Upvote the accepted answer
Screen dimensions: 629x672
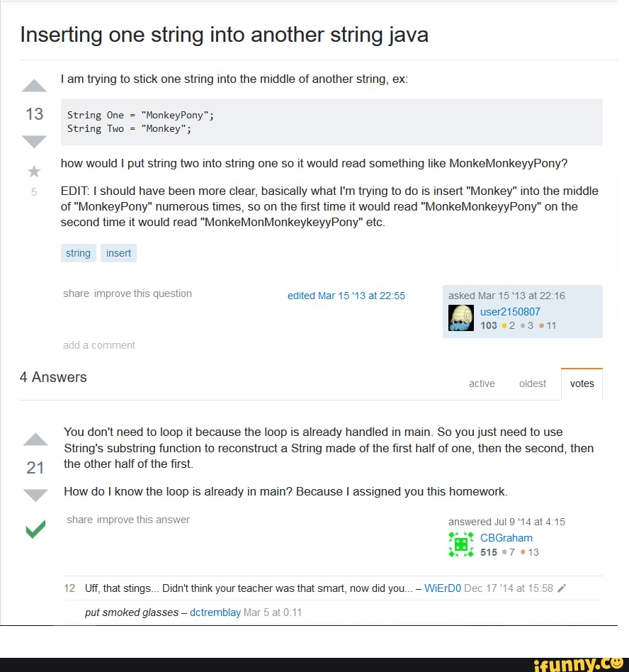[35, 440]
